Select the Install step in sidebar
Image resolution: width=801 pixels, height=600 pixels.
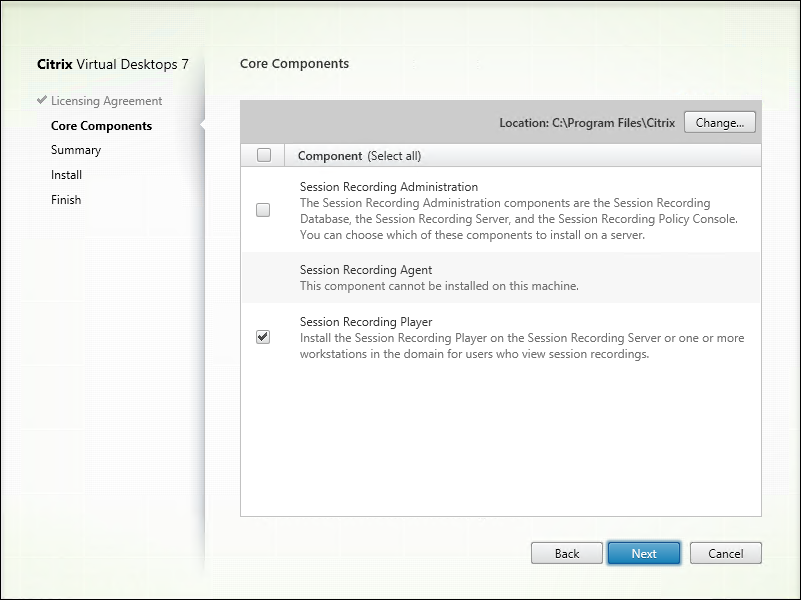(66, 175)
